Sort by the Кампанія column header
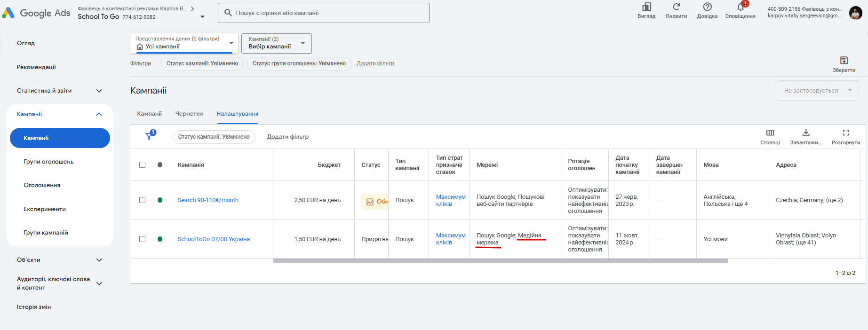This screenshot has height=330, width=868. (x=191, y=165)
